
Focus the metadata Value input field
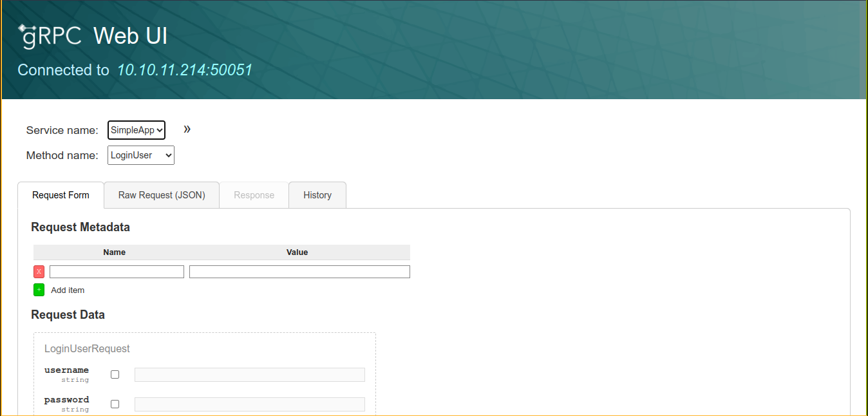(299, 272)
